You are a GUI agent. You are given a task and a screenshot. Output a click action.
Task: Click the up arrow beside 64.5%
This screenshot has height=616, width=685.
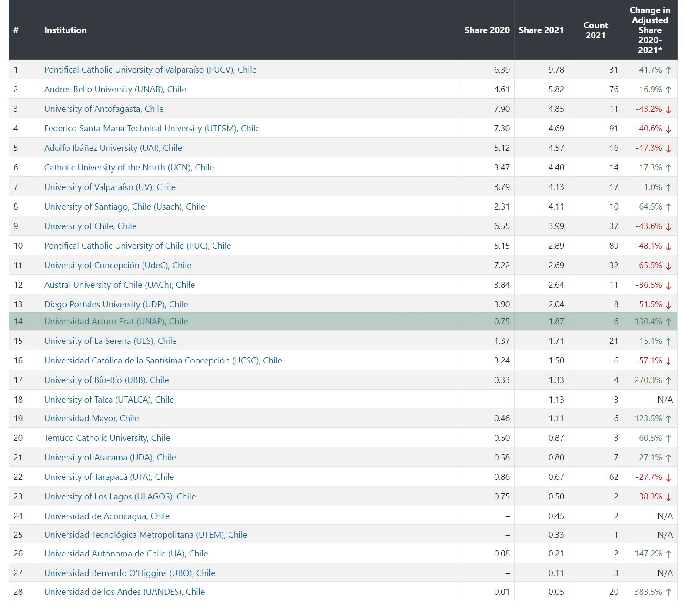[x=668, y=207]
